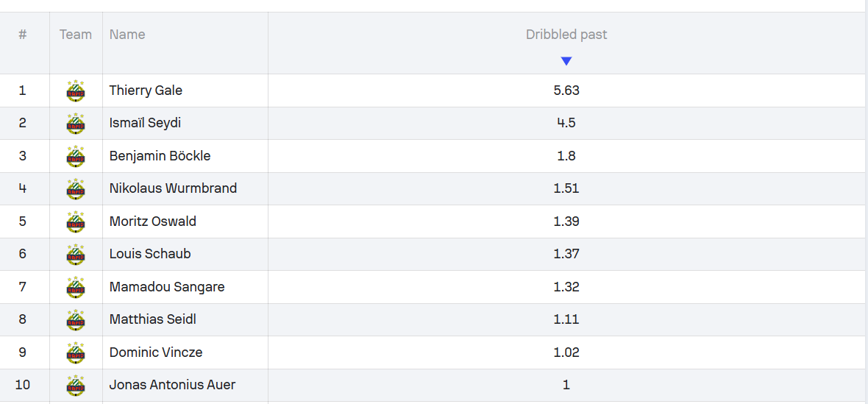Sort by Dribbled past column header

coord(566,35)
